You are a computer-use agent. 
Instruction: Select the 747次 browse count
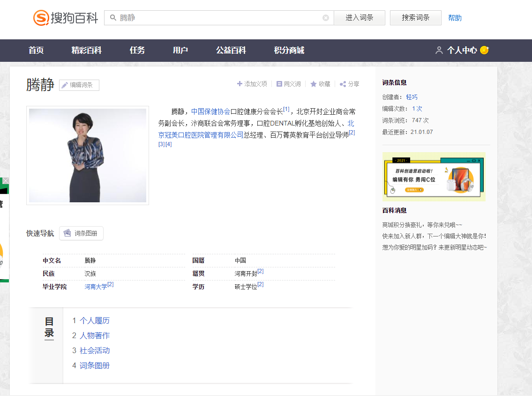click(420, 120)
